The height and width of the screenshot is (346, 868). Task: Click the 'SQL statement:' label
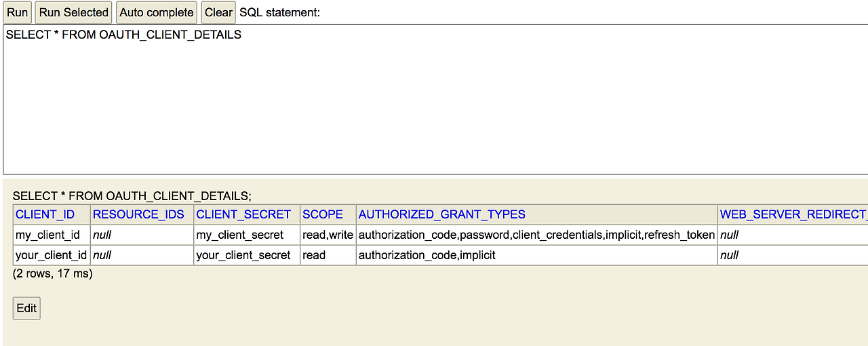tap(280, 12)
